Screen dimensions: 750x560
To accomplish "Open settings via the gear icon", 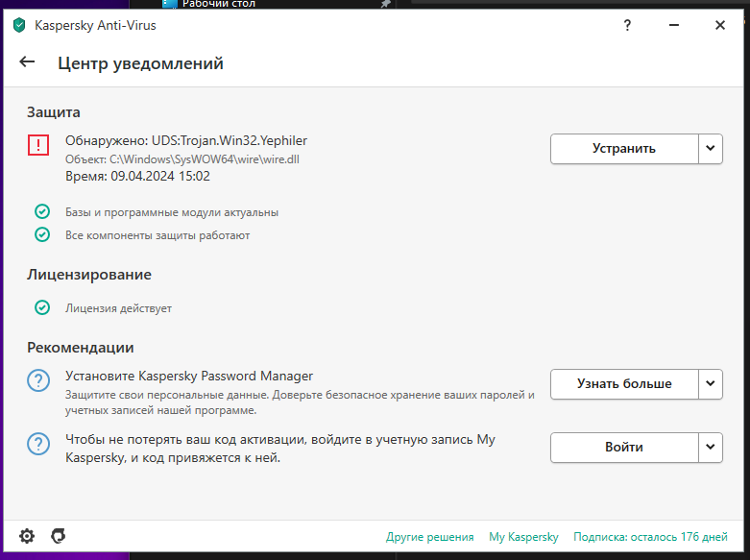I will click(x=27, y=536).
